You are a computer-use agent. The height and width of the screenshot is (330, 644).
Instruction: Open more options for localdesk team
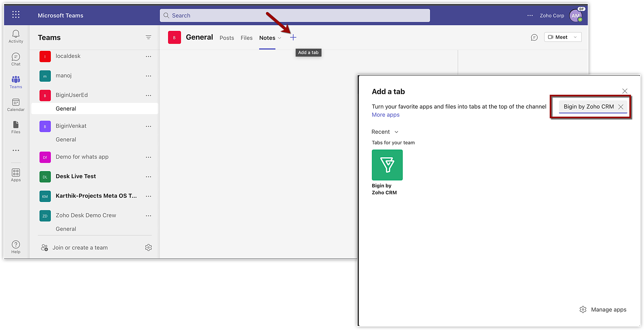(148, 56)
